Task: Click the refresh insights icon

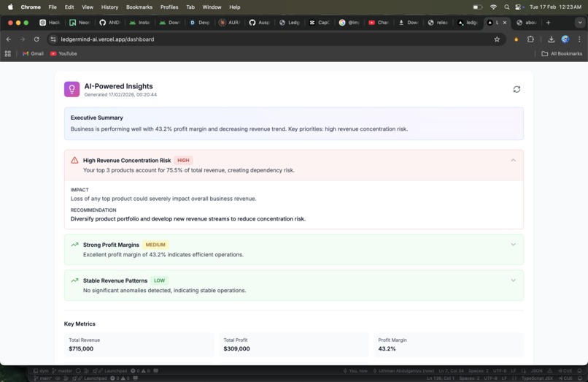Action: [517, 89]
